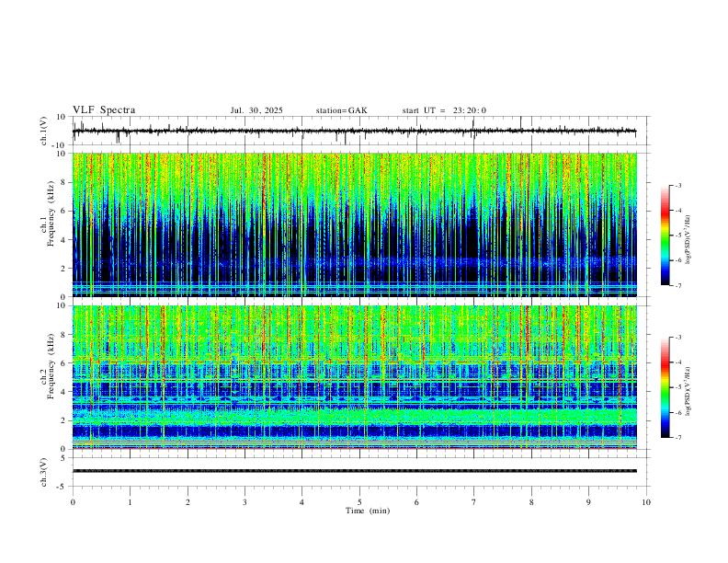
Task: Click time axis tick label 10
Action: 646,502
